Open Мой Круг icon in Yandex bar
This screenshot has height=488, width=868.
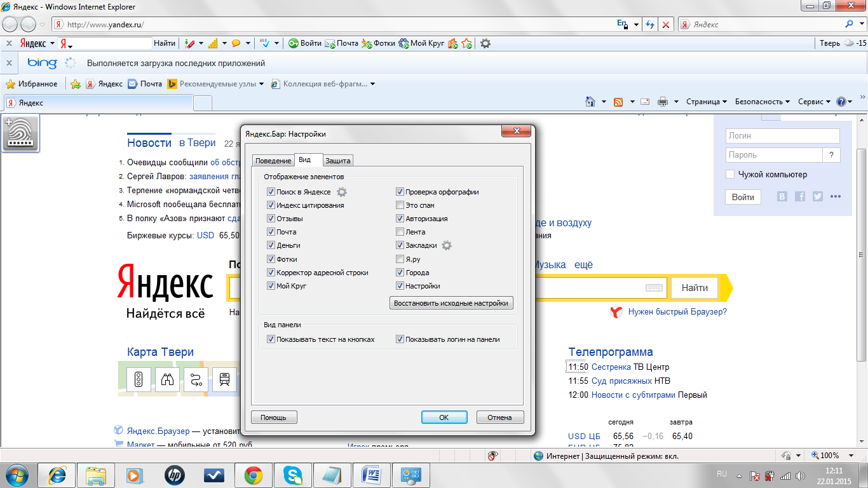click(x=403, y=43)
